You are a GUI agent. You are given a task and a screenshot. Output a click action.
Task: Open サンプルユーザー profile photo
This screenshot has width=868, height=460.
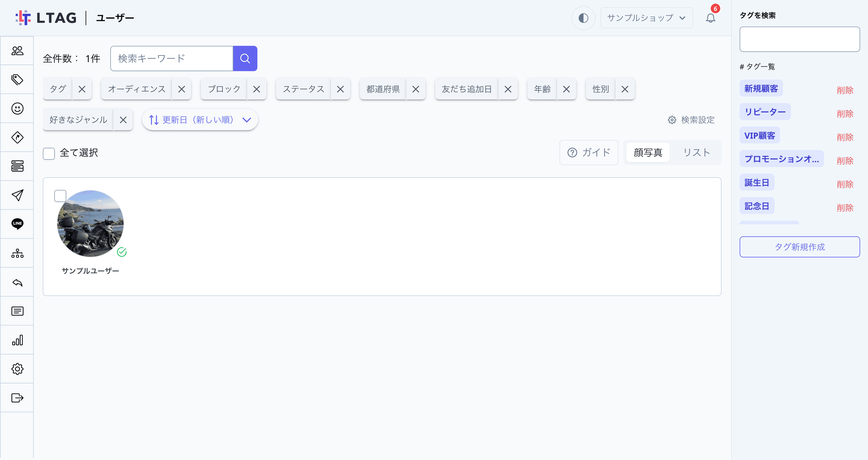tap(90, 223)
